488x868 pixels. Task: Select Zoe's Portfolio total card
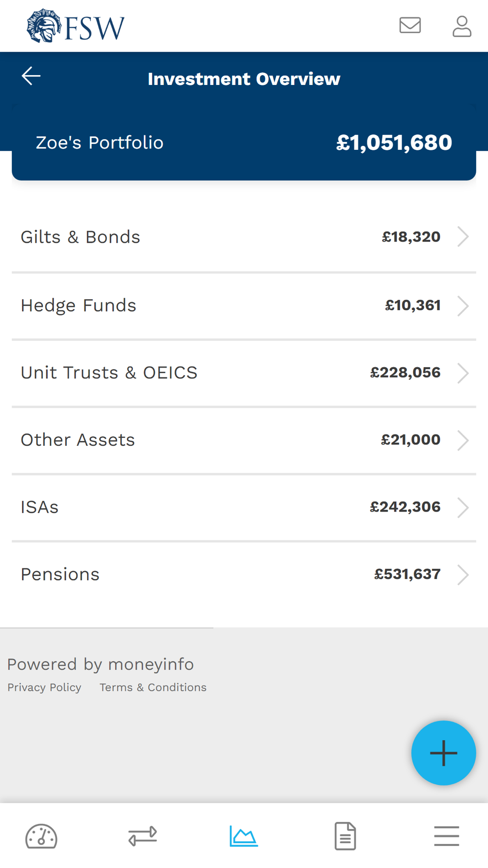tap(244, 142)
